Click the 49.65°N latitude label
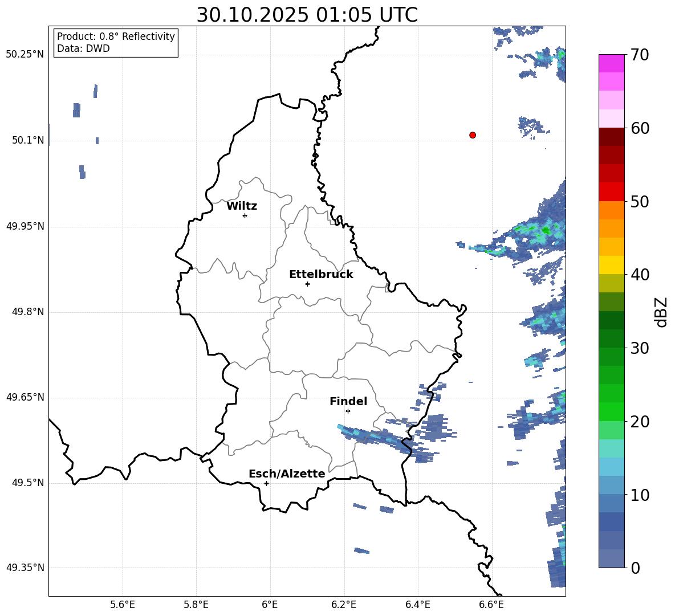The image size is (675, 616). pyautogui.click(x=25, y=397)
